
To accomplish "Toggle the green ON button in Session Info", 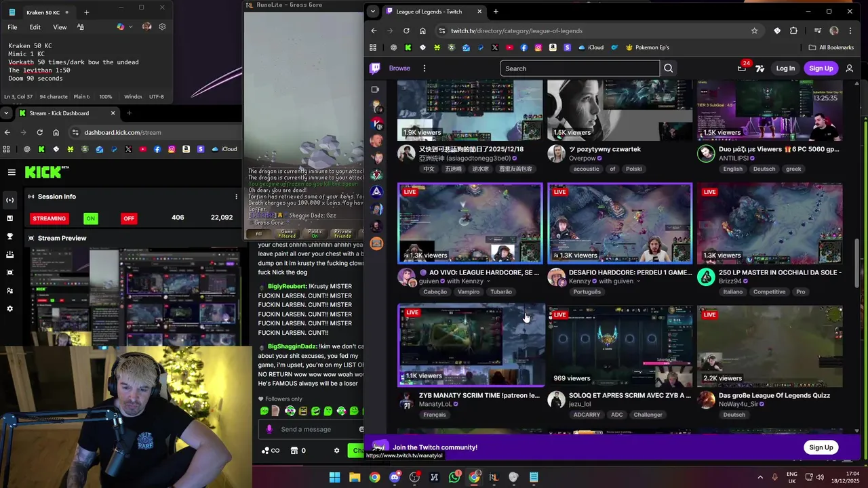I will click(90, 218).
